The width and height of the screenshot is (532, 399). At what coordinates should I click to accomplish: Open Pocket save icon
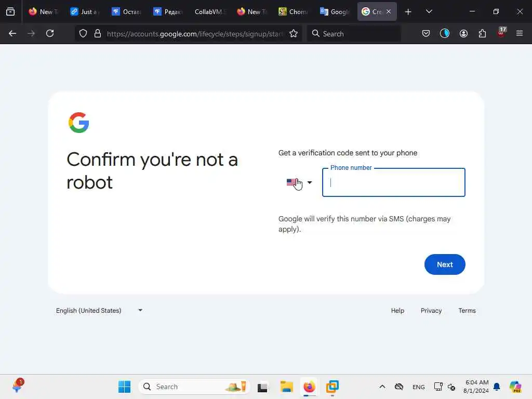pyautogui.click(x=426, y=34)
